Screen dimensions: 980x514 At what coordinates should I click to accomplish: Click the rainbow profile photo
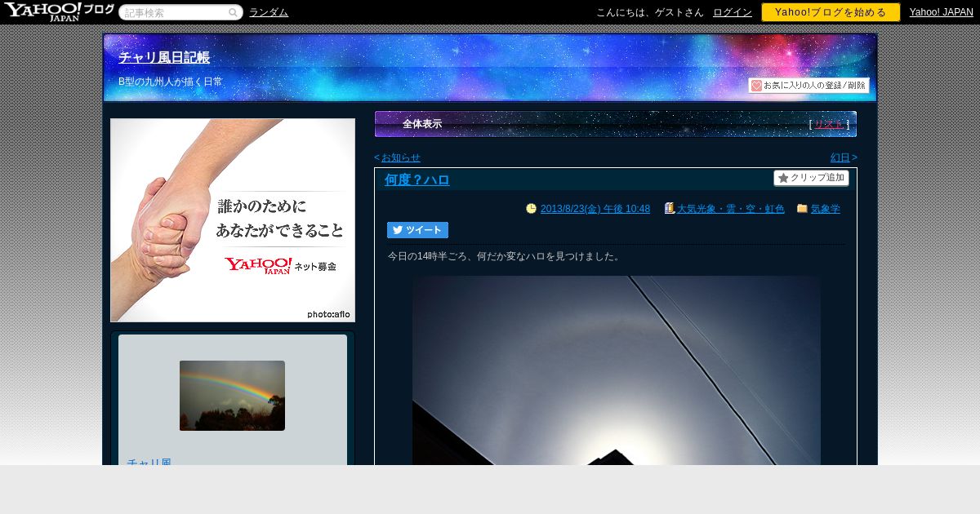pyautogui.click(x=232, y=396)
